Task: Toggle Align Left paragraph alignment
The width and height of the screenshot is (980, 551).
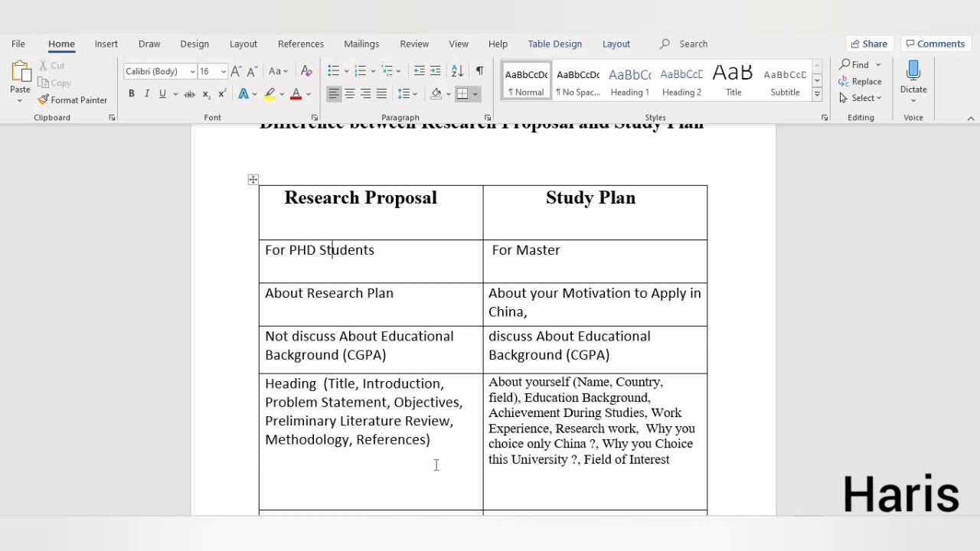Action: (x=333, y=94)
